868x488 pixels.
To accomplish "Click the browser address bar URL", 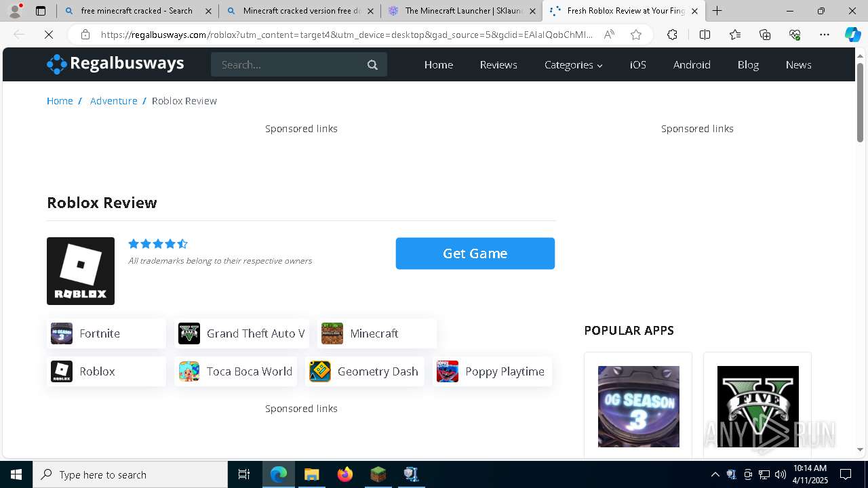I will [x=347, y=35].
